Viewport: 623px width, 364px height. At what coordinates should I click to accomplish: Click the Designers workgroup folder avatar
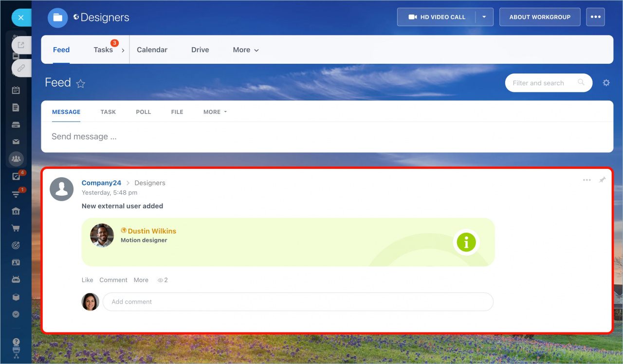[57, 18]
